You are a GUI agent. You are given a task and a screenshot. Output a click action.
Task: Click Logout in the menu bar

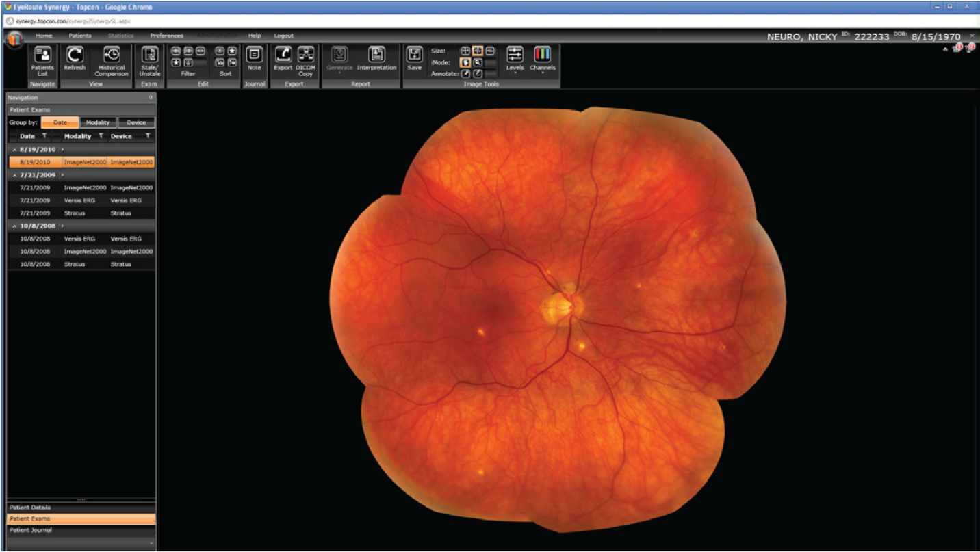pos(283,36)
